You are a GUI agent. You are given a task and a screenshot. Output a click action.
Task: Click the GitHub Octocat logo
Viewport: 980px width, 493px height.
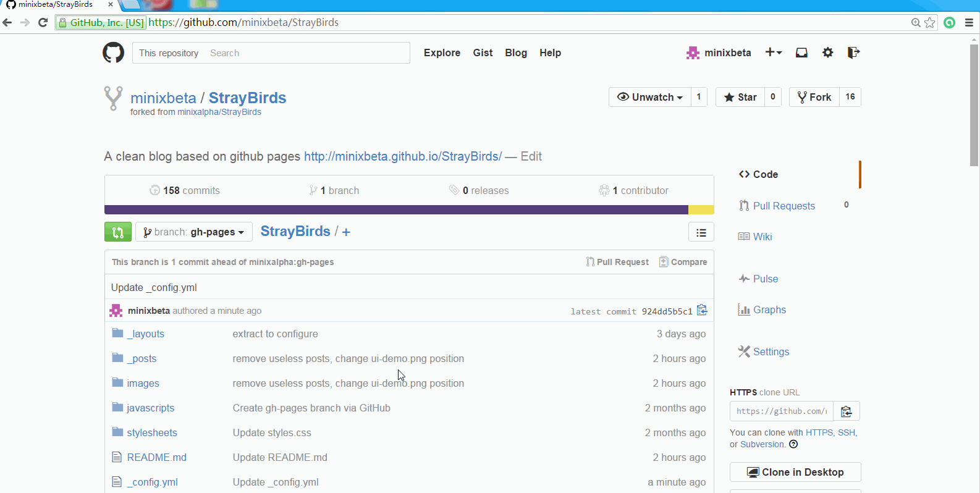coord(113,53)
